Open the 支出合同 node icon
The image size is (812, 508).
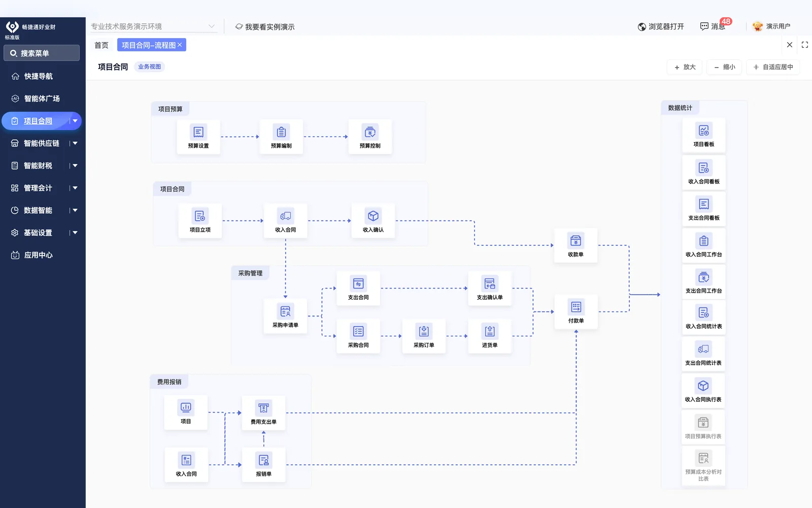358,284
